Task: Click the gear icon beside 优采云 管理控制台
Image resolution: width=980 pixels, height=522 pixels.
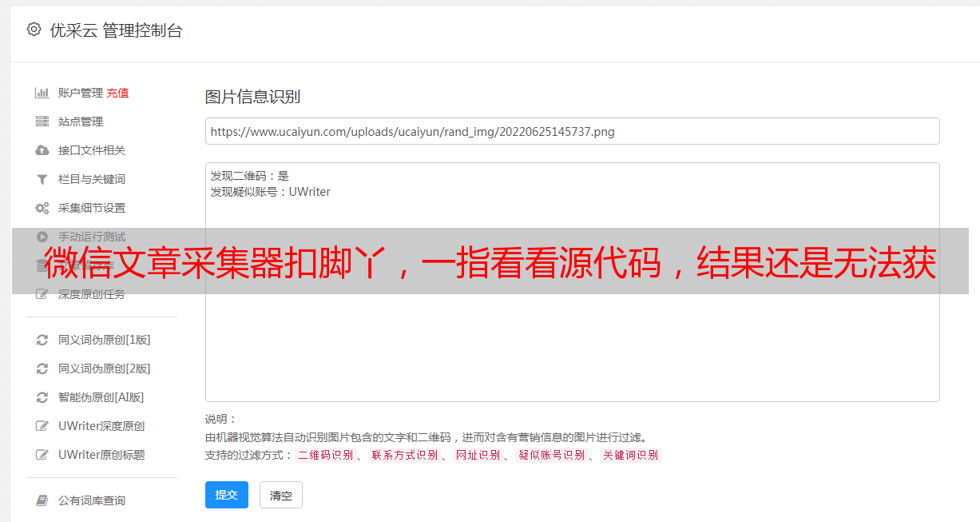Action: click(34, 30)
